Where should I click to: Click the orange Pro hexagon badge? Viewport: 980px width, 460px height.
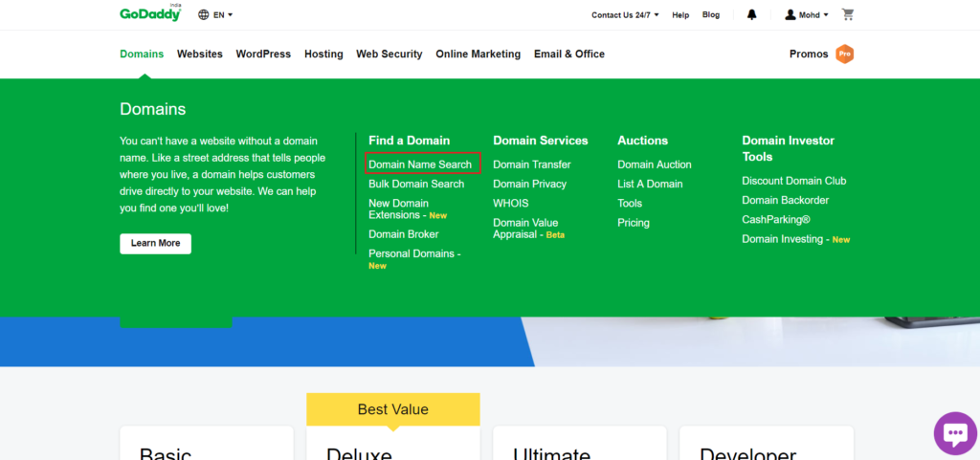pyautogui.click(x=844, y=55)
